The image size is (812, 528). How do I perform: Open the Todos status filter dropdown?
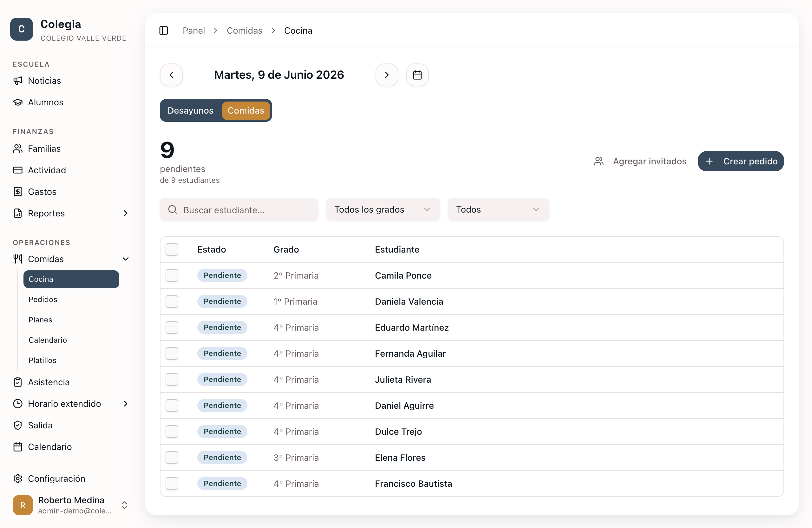tap(498, 209)
